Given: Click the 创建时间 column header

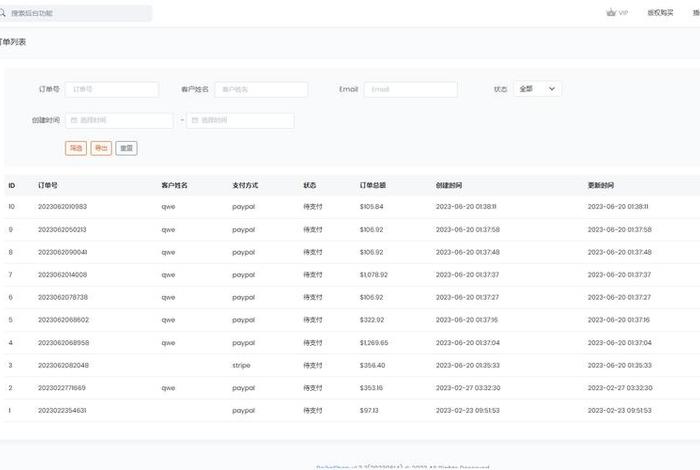Looking at the screenshot, I should click(449, 185).
